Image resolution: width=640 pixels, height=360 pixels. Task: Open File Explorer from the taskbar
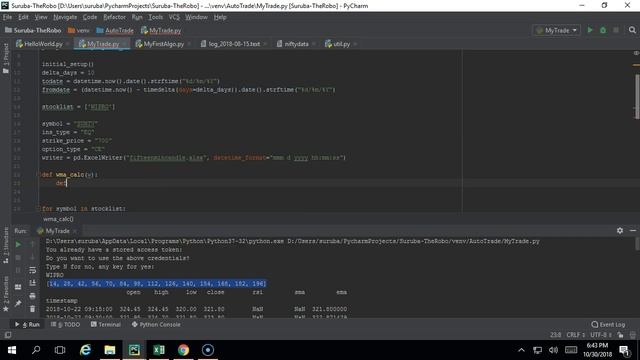click(x=110, y=350)
